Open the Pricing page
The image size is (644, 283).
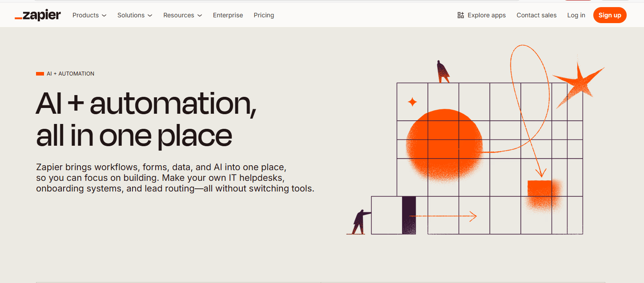click(x=264, y=15)
